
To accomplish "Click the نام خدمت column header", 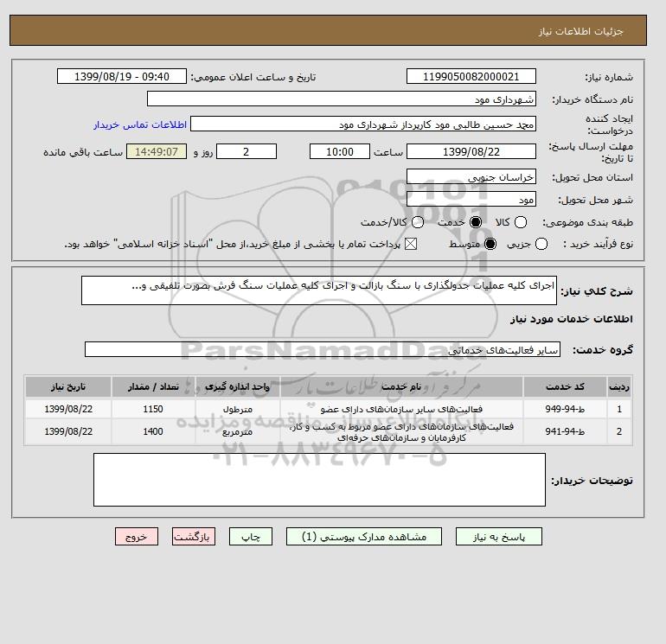I will (x=401, y=386).
